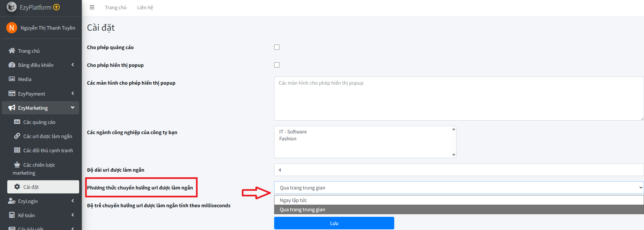Click the link icon for shortened URLs

(17, 136)
